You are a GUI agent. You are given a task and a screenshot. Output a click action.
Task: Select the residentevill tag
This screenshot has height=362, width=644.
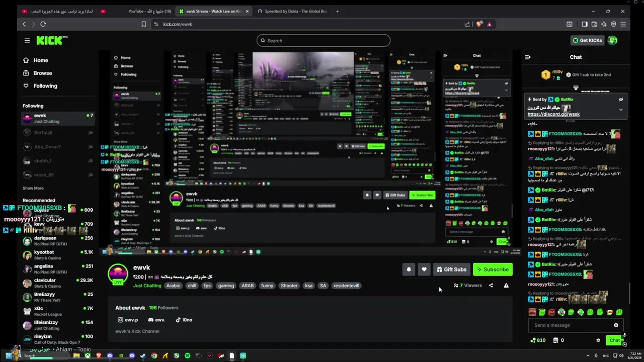point(346,286)
